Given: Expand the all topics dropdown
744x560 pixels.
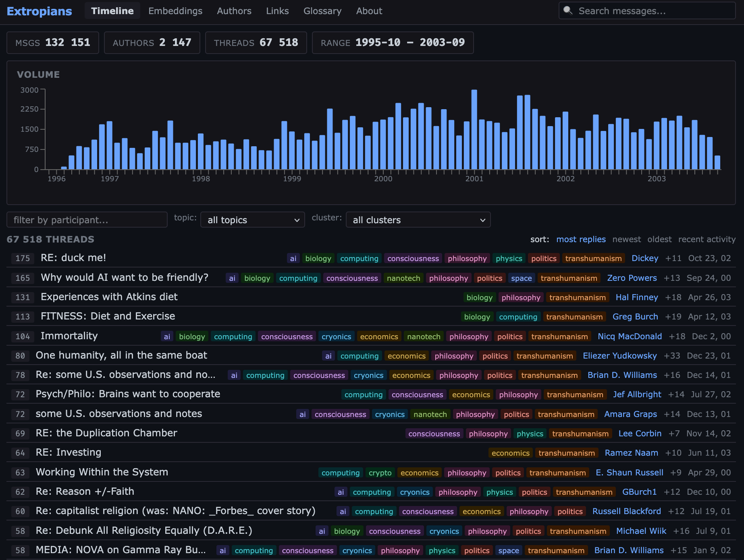Looking at the screenshot, I should pos(253,220).
